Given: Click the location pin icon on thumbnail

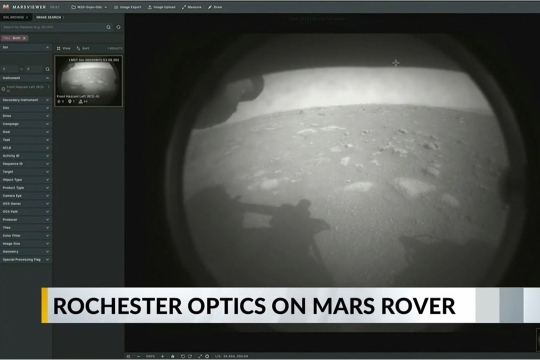Looking at the screenshot, I should click(x=70, y=102).
